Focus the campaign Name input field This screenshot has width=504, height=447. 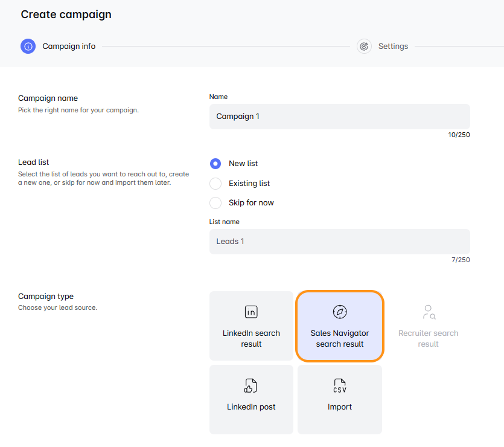[x=339, y=117]
